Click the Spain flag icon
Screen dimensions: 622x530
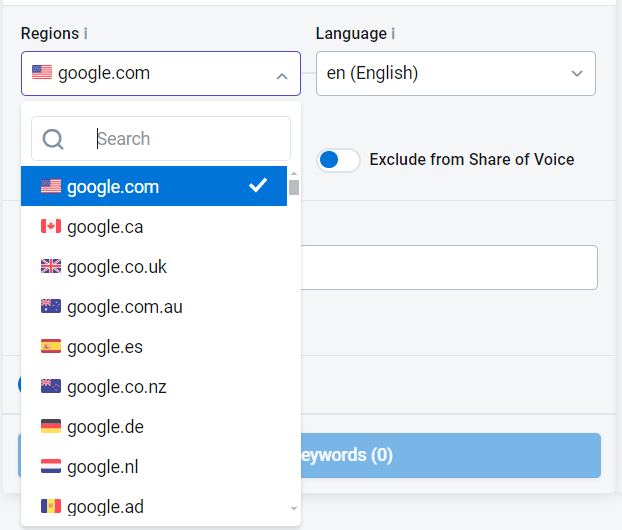(51, 347)
